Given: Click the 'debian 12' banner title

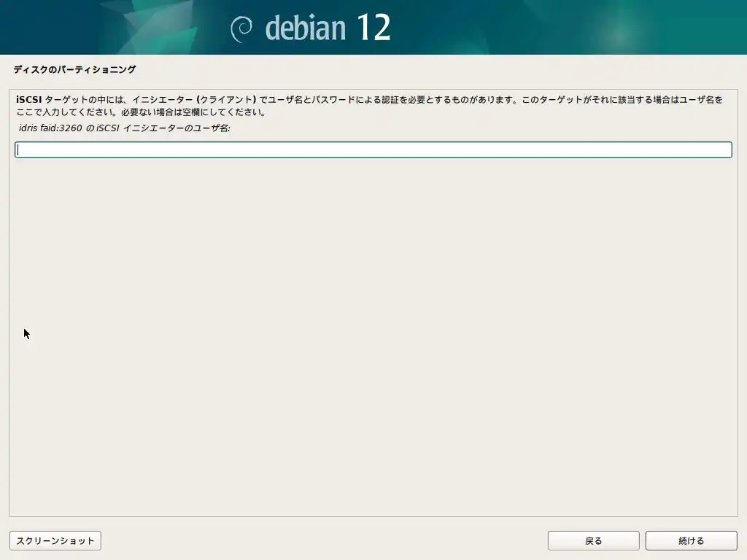Looking at the screenshot, I should pos(328,28).
